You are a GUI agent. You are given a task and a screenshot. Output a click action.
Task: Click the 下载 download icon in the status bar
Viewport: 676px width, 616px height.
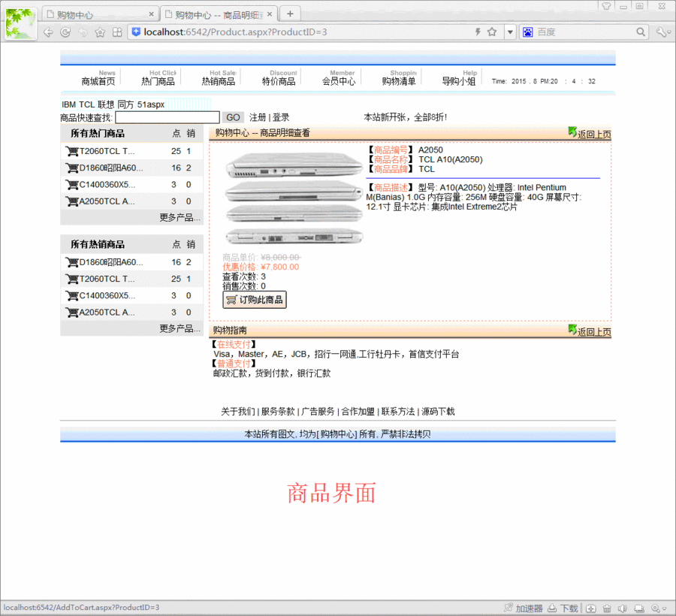pyautogui.click(x=552, y=607)
